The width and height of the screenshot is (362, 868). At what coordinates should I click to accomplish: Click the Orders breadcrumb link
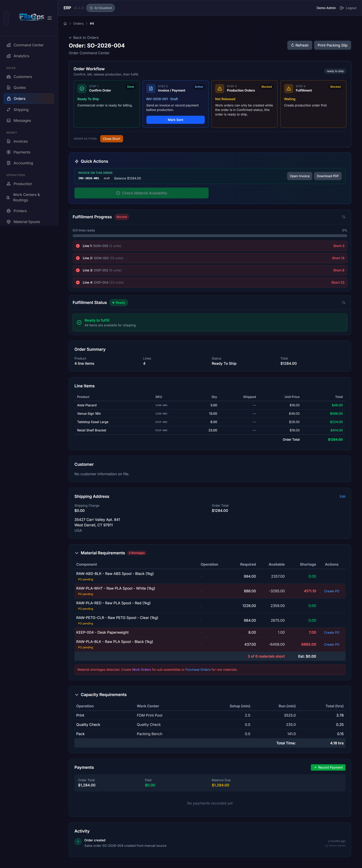tap(78, 24)
